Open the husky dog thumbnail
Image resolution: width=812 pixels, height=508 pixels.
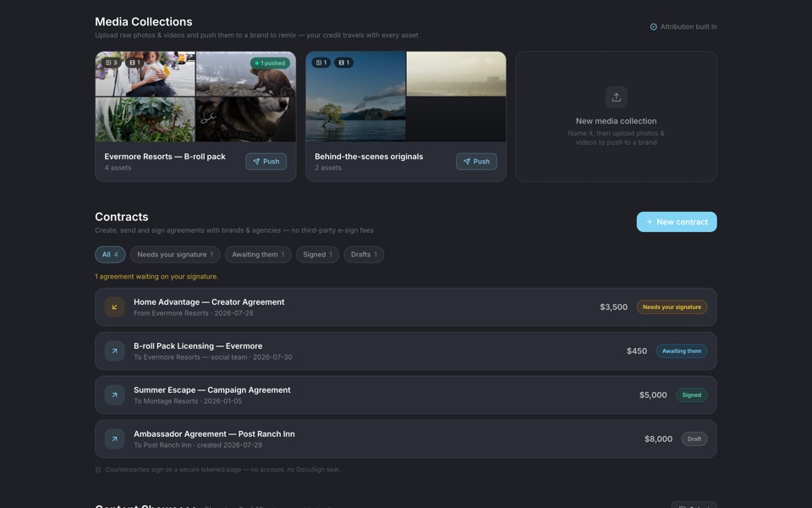(x=246, y=119)
